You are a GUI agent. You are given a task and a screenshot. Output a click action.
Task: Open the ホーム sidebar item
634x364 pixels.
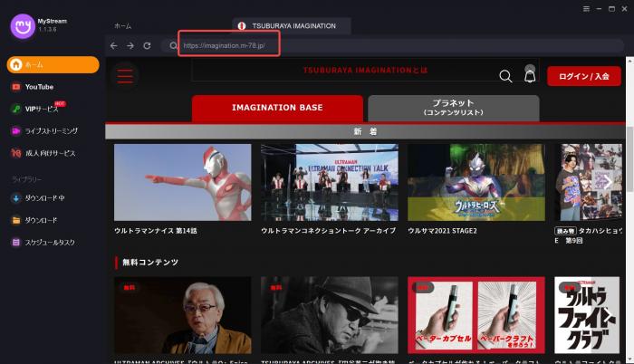(53, 64)
